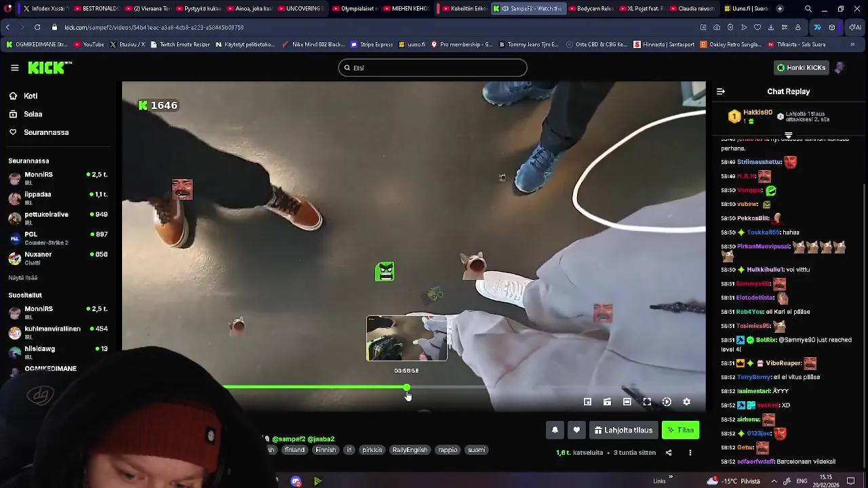Select the RallyEnglish tag
Image resolution: width=868 pixels, height=488 pixels.
point(410,450)
